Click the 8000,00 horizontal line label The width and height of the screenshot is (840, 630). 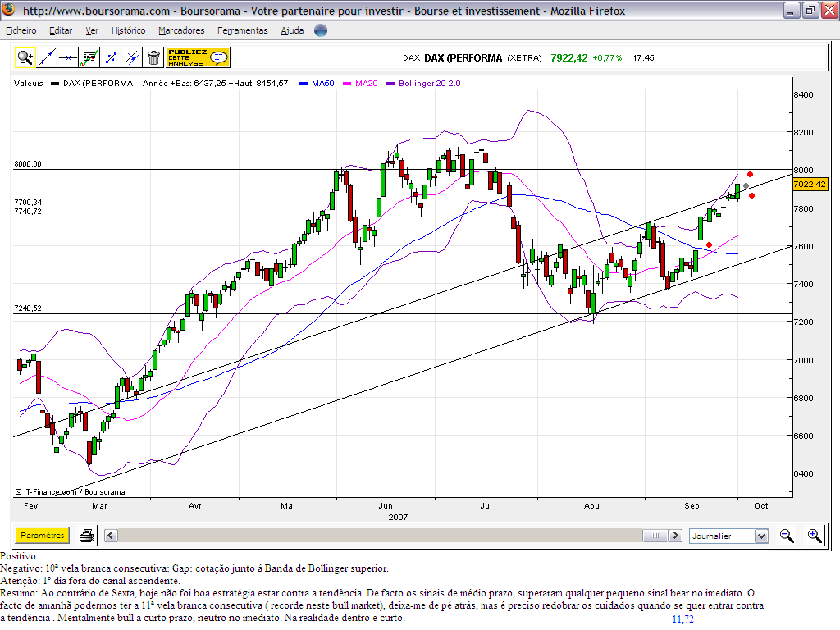(x=28, y=164)
